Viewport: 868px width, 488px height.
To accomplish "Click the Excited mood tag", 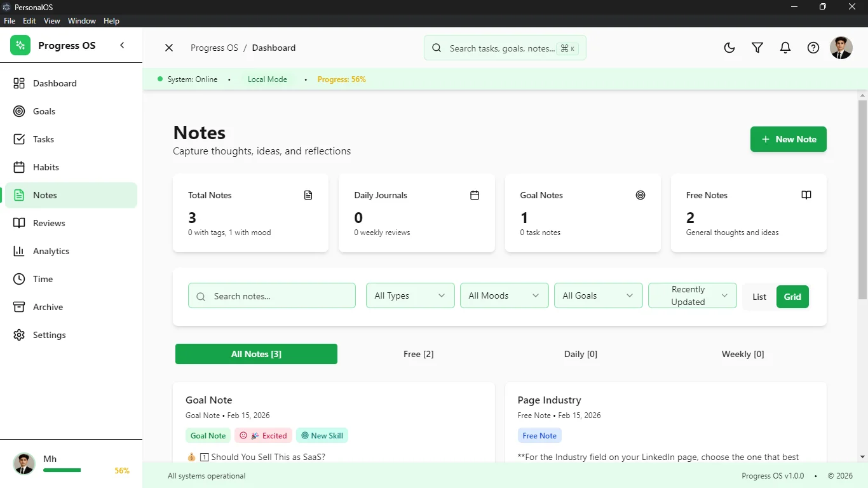I will [263, 435].
